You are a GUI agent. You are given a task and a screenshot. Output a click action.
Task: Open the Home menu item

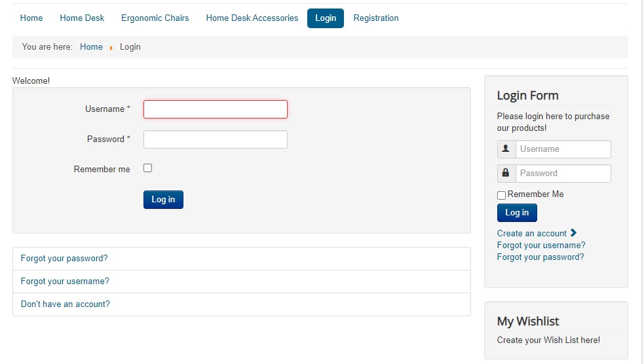(31, 18)
